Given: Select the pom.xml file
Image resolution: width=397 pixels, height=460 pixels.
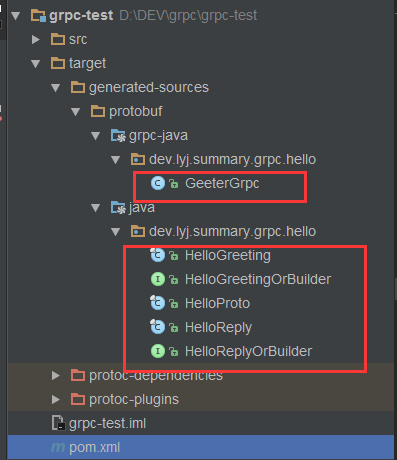Looking at the screenshot, I should [94, 448].
